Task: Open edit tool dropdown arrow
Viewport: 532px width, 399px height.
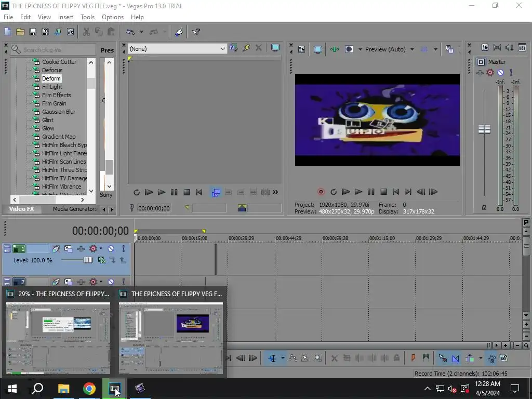Action: pos(283,358)
